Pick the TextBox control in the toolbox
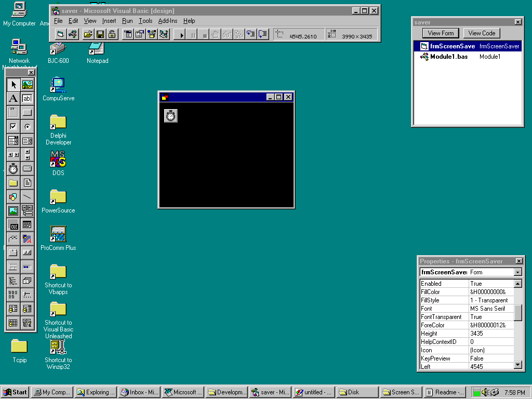 point(27,98)
